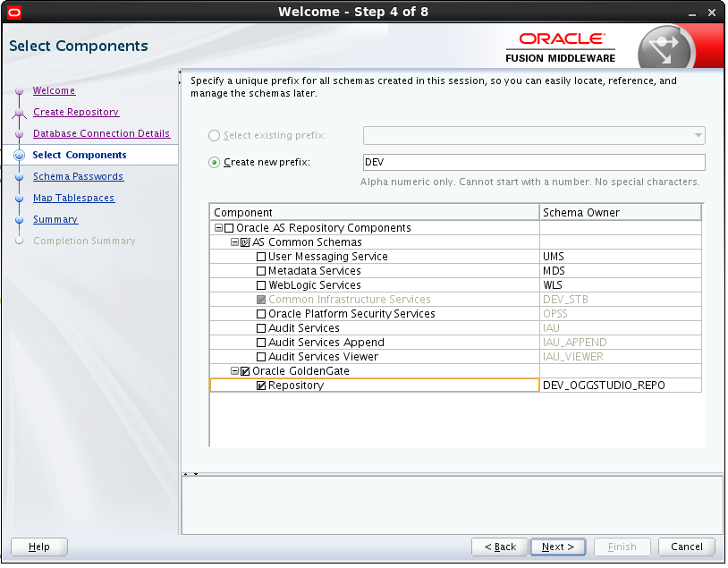Check the WebLogic Services checkbox
Viewport: 728px width, 568px height.
(261, 285)
